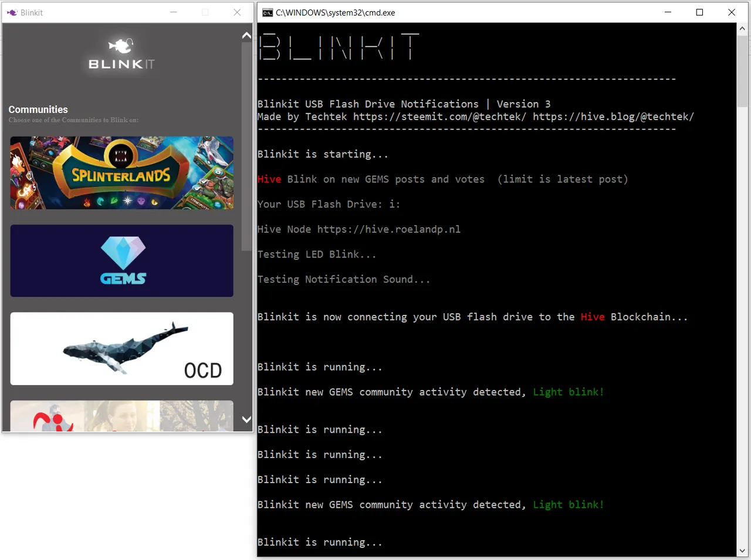Screen dimensions: 751x560
Task: Click cmd window scrollbar up arrow
Action: click(x=742, y=28)
